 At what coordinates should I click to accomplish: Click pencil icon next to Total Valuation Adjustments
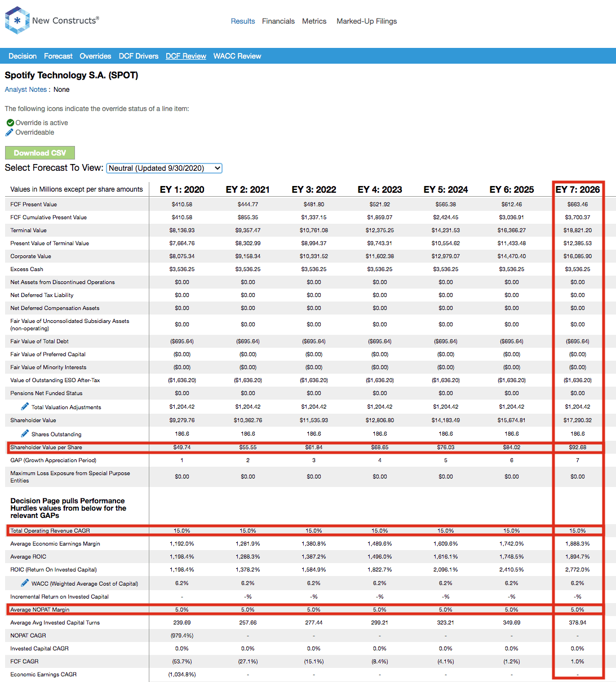tap(25, 406)
